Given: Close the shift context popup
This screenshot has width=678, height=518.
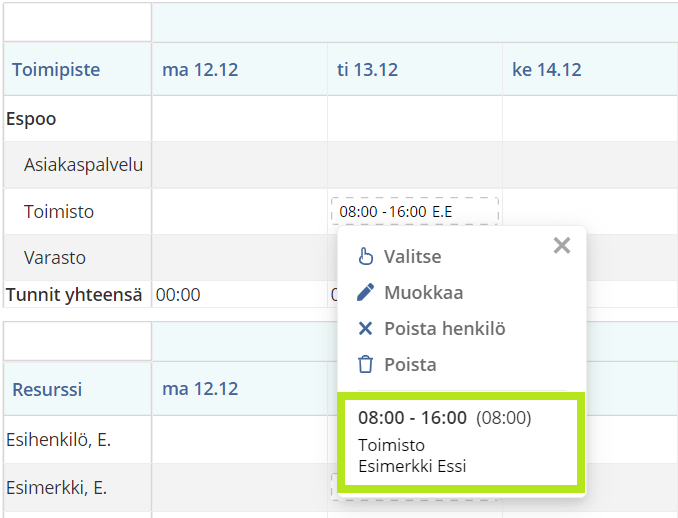Looking at the screenshot, I should click(x=562, y=246).
